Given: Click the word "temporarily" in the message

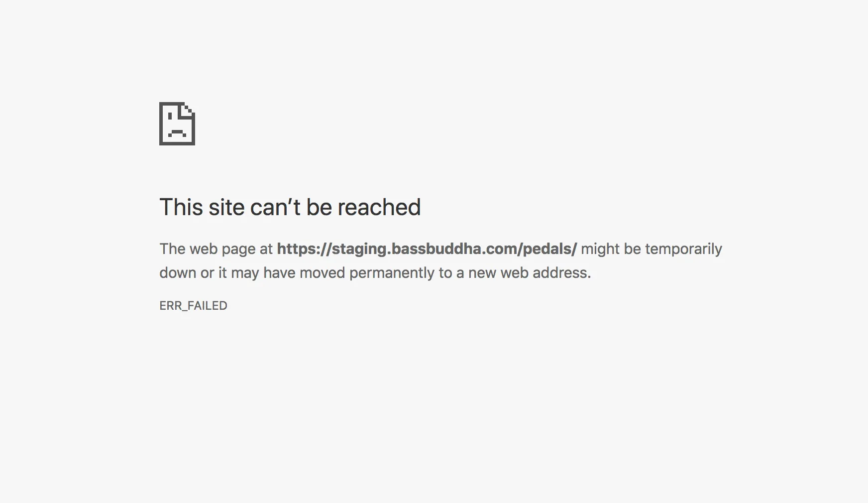Looking at the screenshot, I should click(x=683, y=249).
